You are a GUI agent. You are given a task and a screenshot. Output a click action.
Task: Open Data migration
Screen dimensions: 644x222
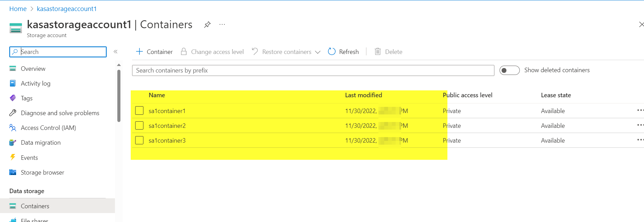click(40, 143)
